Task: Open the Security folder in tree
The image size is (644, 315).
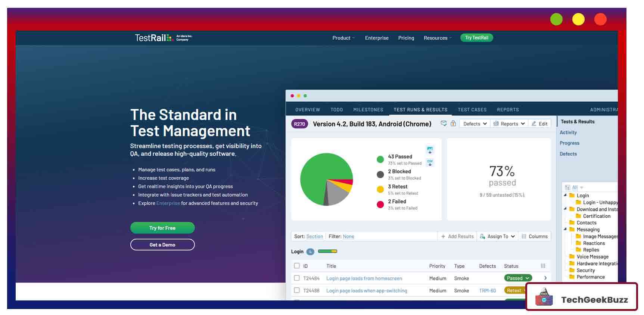Action: point(585,271)
